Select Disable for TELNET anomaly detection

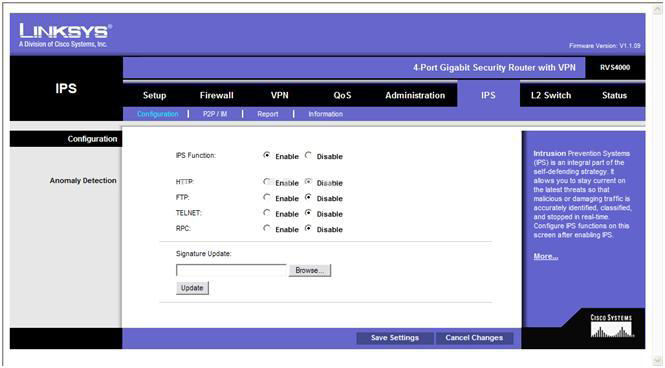click(308, 213)
